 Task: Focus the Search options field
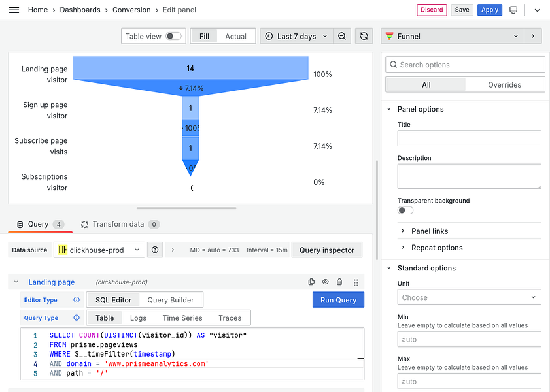pyautogui.click(x=465, y=65)
